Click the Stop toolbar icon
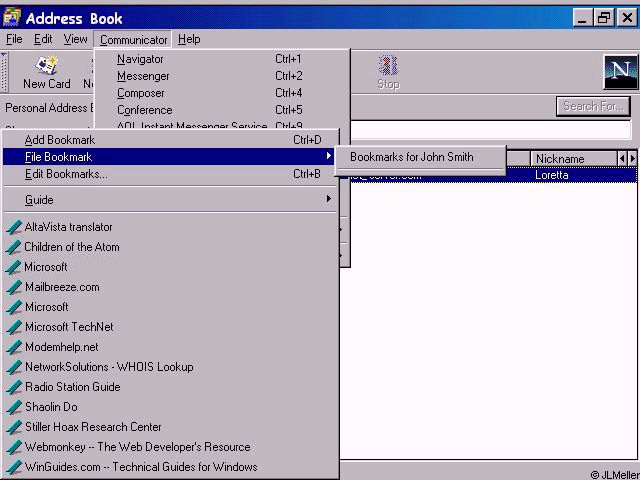This screenshot has width=640, height=480. pyautogui.click(x=388, y=65)
